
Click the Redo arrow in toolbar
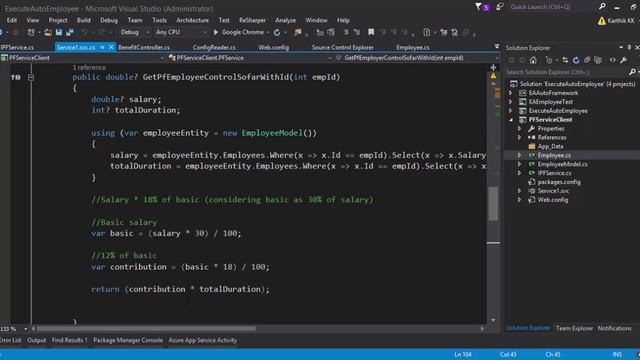[x=102, y=32]
